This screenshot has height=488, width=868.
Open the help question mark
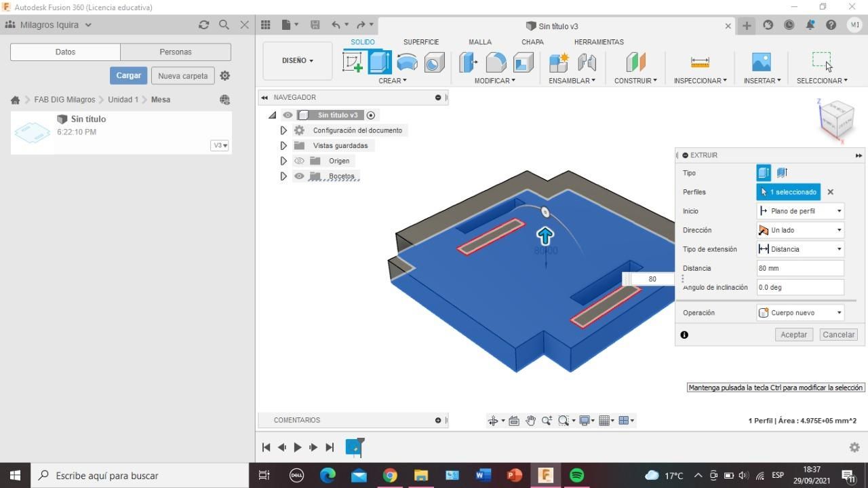tap(831, 25)
